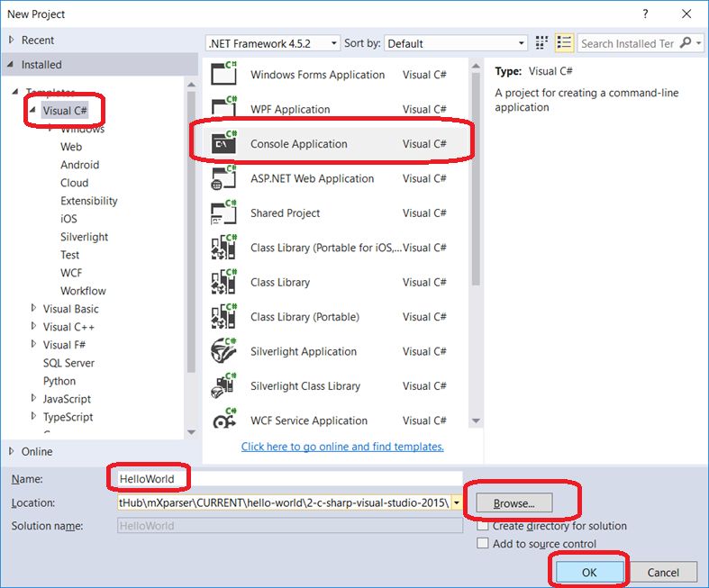Select SQL Server in template tree
This screenshot has width=709, height=588.
[x=68, y=363]
